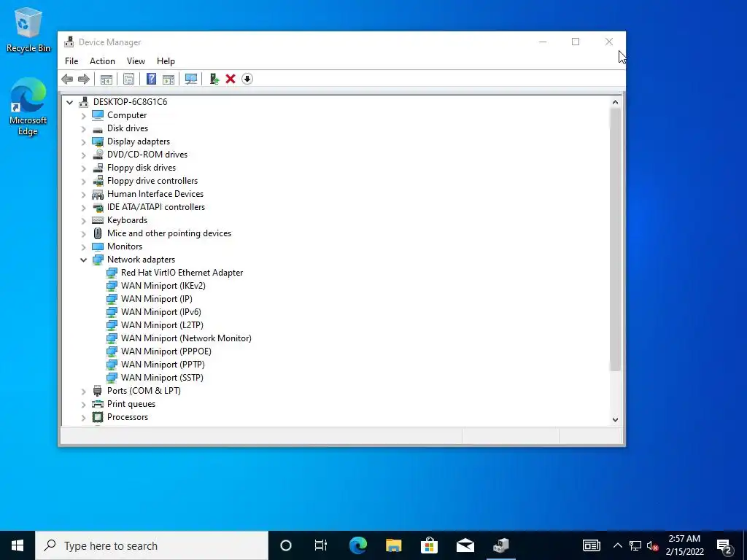The width and height of the screenshot is (747, 560).
Task: Click Show/Hide Console Tree toolbar icon
Action: click(107, 79)
